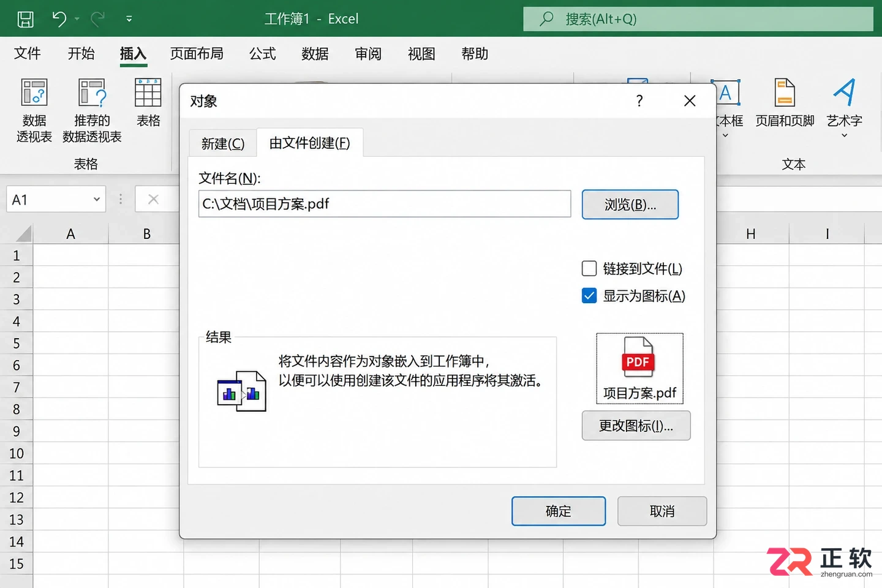Open the 页面布局 ribbon tab
The height and width of the screenshot is (588, 882).
pos(197,54)
